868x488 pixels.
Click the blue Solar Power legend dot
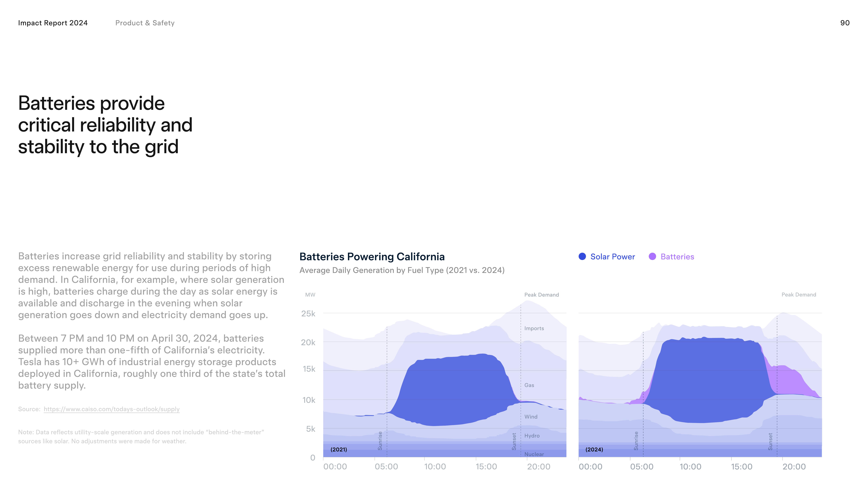[x=582, y=257]
